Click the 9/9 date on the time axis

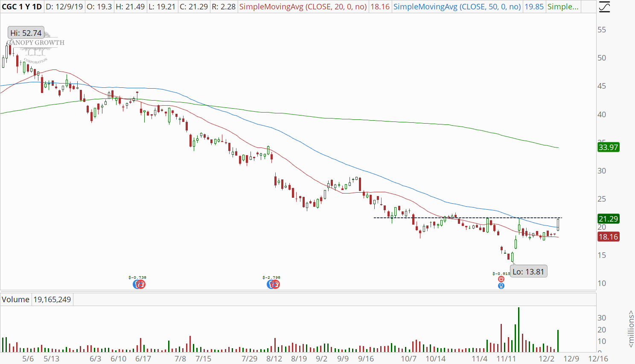coord(343,359)
